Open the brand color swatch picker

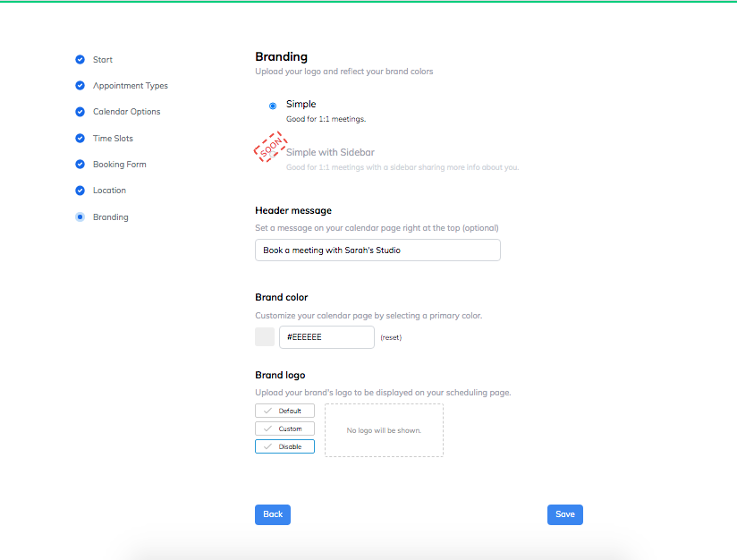click(265, 337)
